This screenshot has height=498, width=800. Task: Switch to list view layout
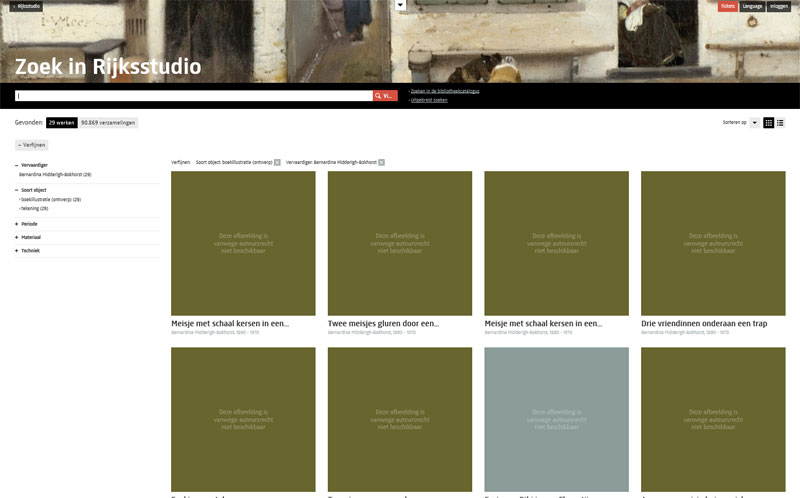coord(780,123)
